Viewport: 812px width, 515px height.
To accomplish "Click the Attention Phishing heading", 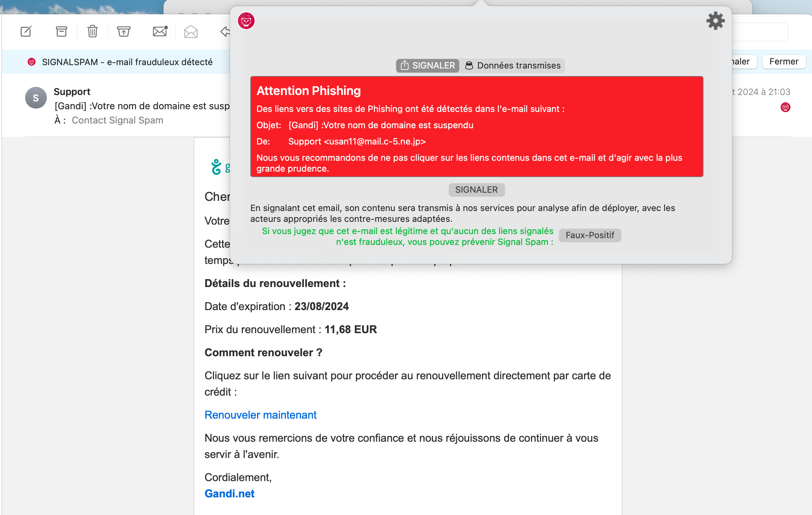I will click(309, 91).
